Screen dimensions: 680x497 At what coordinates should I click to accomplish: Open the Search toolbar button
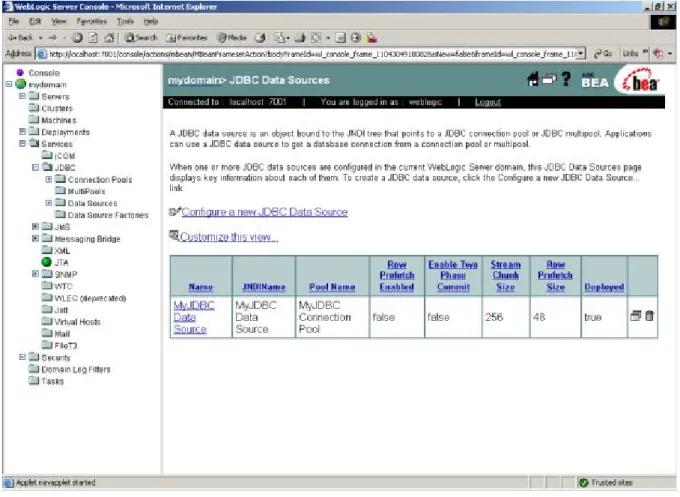[x=141, y=38]
